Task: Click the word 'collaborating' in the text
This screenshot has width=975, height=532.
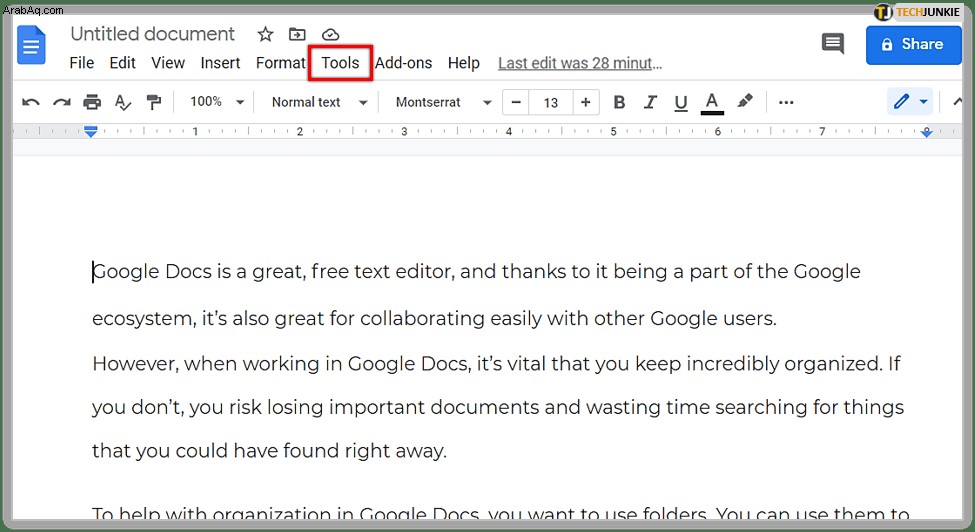Action: coord(422,318)
